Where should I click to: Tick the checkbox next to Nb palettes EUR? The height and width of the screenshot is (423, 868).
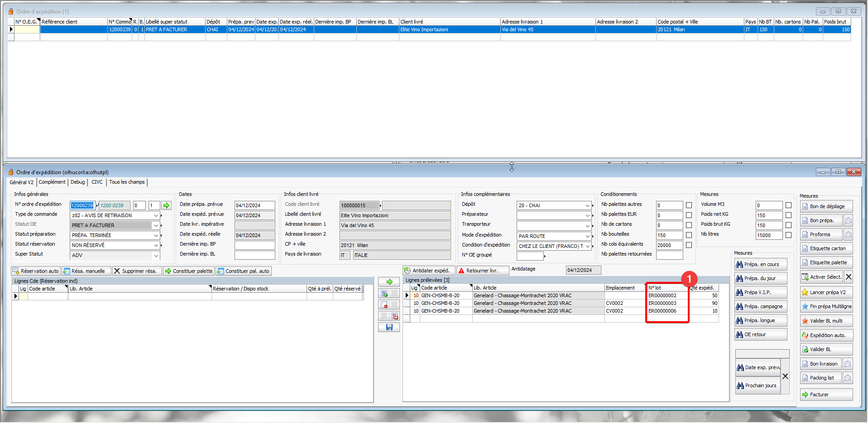click(689, 215)
